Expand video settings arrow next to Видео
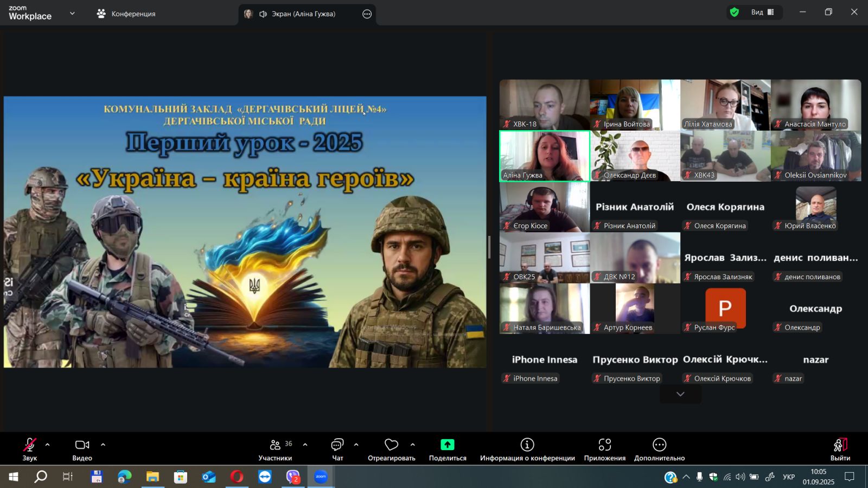The image size is (868, 488). click(x=103, y=445)
